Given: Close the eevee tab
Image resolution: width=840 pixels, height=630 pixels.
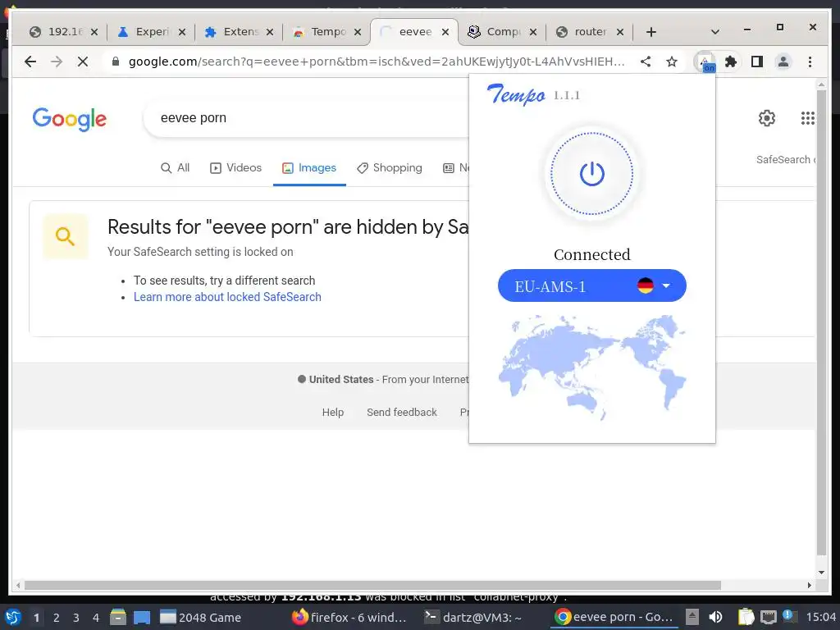Looking at the screenshot, I should [x=445, y=32].
